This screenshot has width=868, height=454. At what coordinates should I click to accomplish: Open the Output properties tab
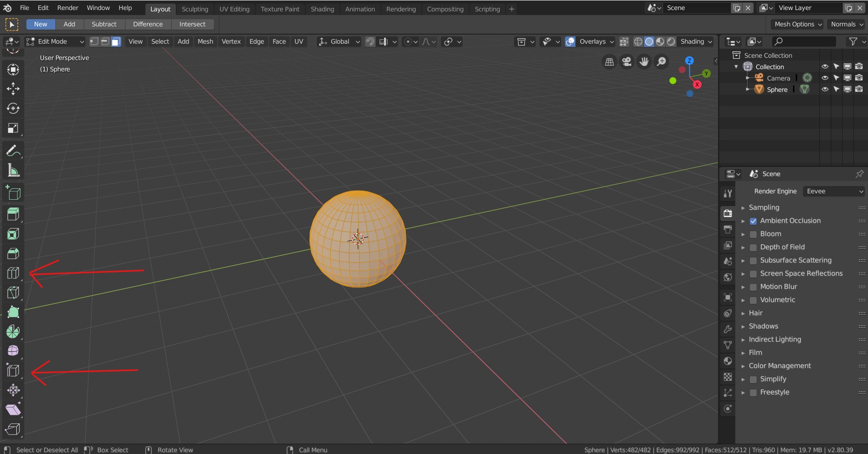[x=728, y=229]
